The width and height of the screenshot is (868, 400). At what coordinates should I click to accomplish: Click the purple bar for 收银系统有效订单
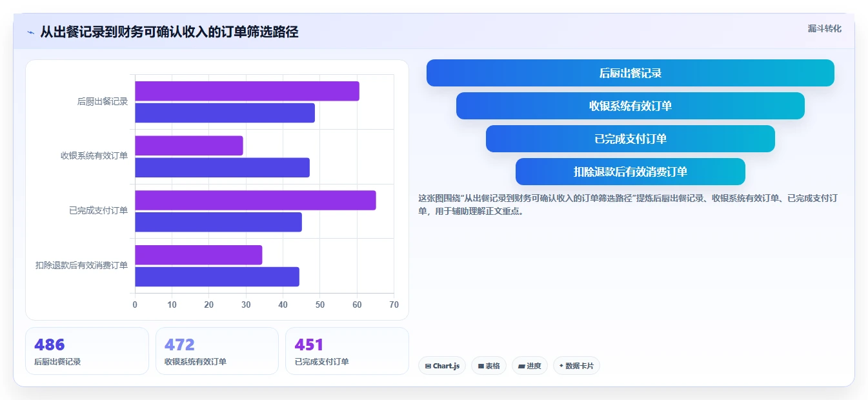[189, 146]
